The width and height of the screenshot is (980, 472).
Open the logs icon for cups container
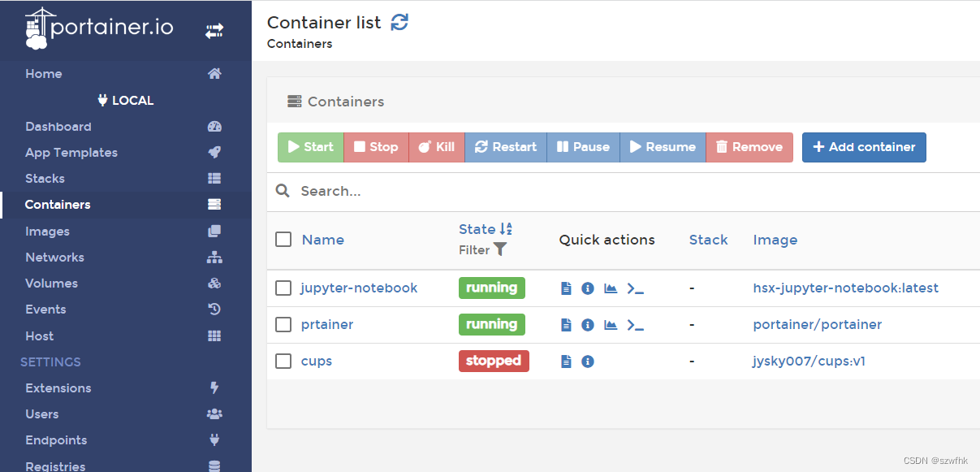click(x=567, y=362)
